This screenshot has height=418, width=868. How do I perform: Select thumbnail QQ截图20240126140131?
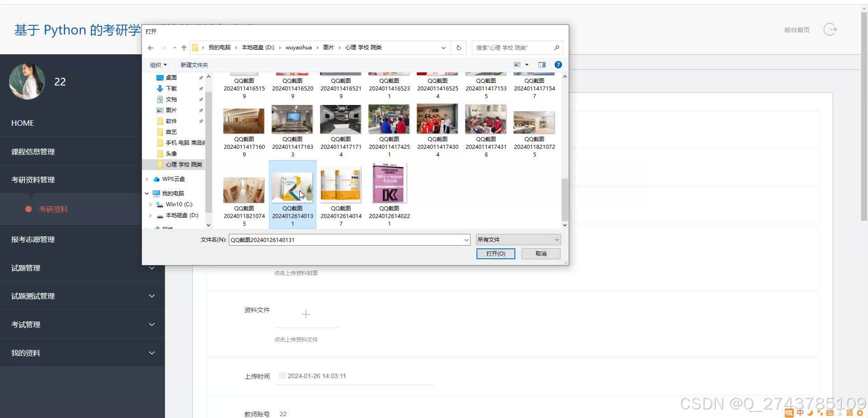point(292,195)
